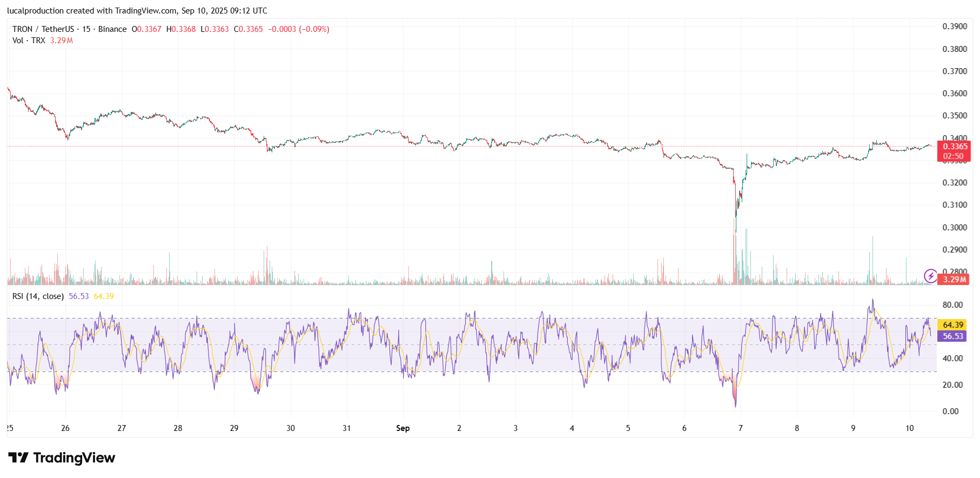Click the date label 6 on time axis
Screen dimensions: 980x478
684,428
